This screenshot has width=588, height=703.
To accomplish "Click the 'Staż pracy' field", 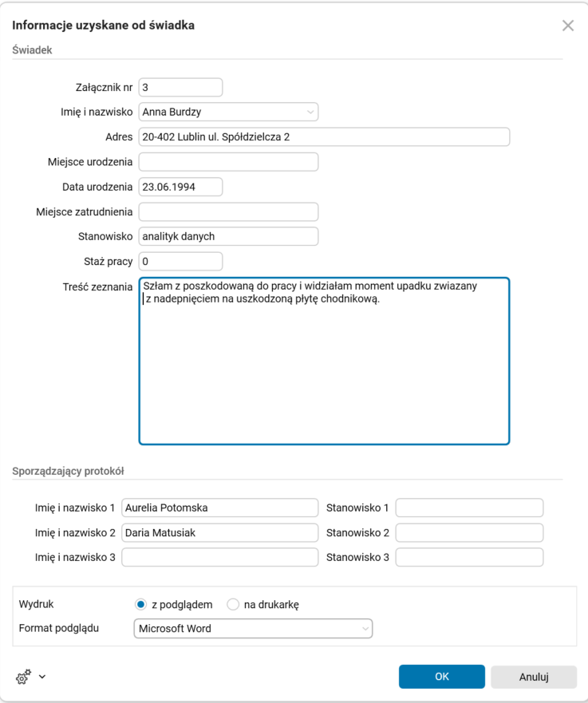I will tap(180, 261).
